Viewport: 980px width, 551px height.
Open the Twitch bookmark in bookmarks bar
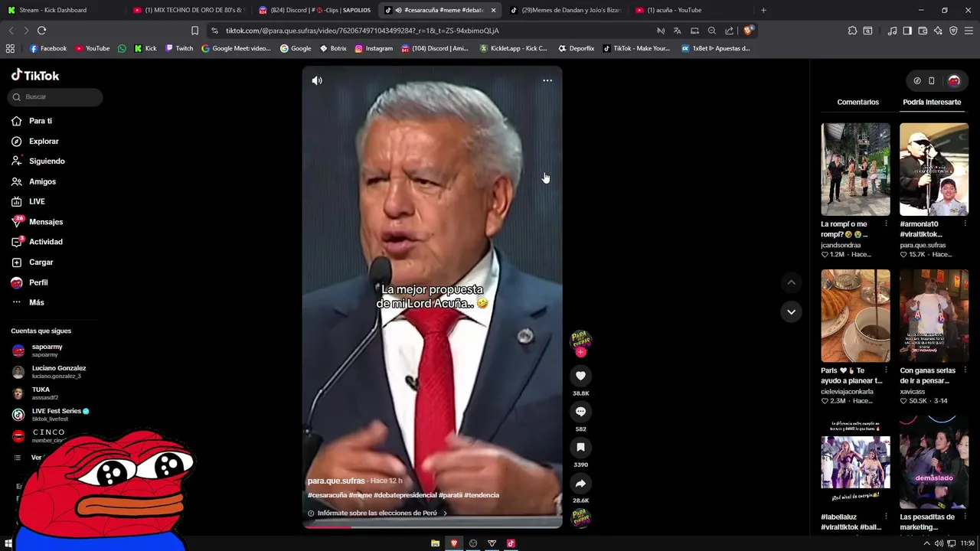coord(180,48)
